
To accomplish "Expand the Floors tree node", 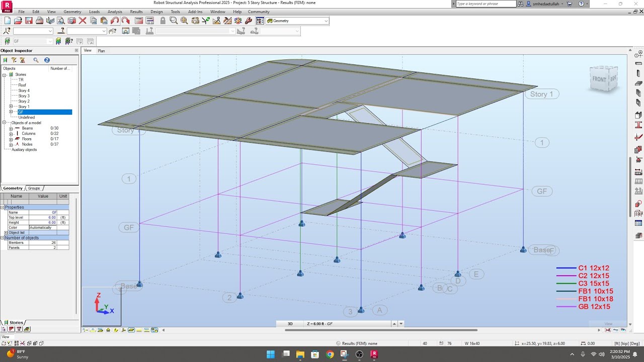I will pos(11,139).
